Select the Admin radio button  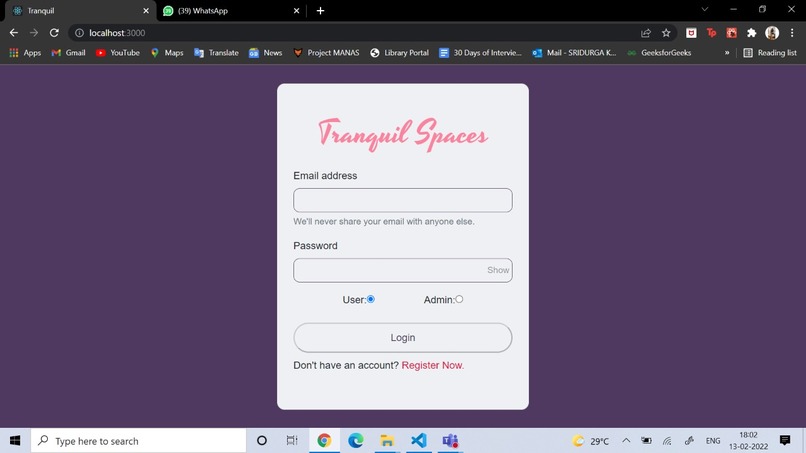(x=459, y=299)
